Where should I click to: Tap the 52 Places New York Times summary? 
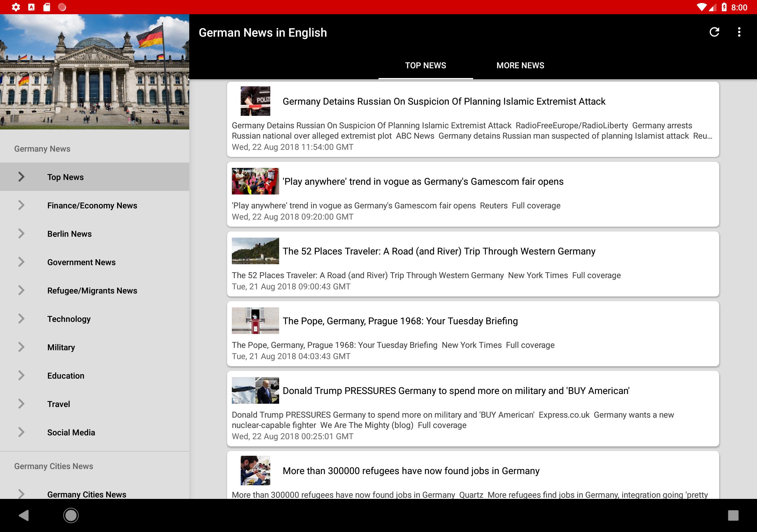[426, 275]
